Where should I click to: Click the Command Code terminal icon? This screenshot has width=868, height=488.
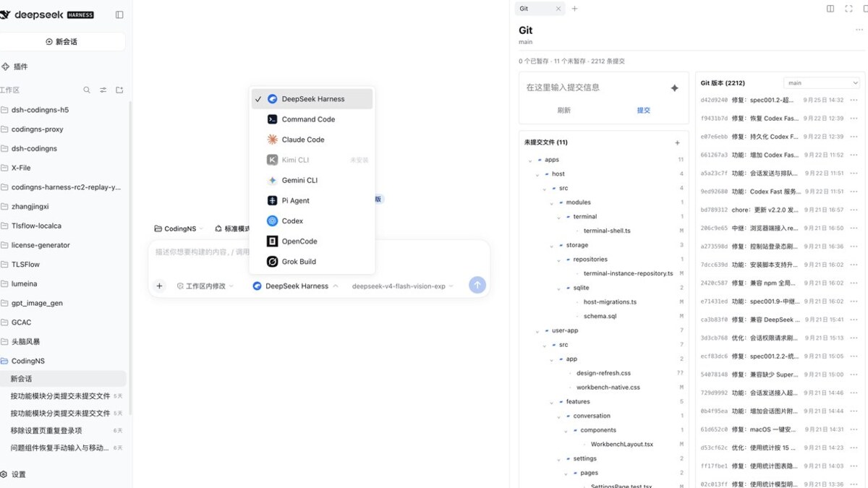(272, 119)
